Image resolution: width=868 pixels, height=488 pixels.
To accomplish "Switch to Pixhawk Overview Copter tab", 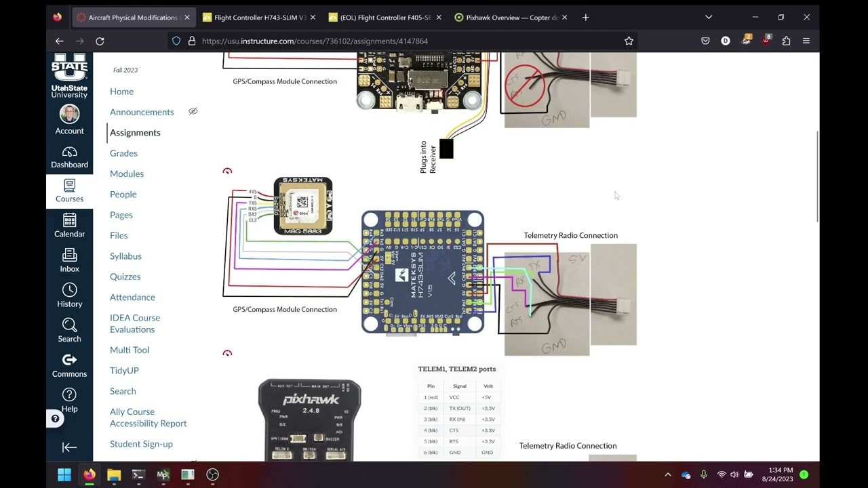I will (512, 17).
